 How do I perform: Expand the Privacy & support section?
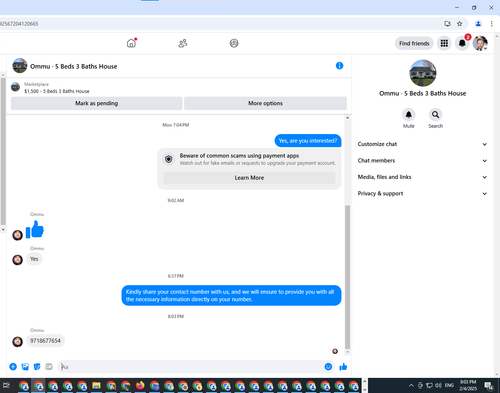click(x=422, y=193)
